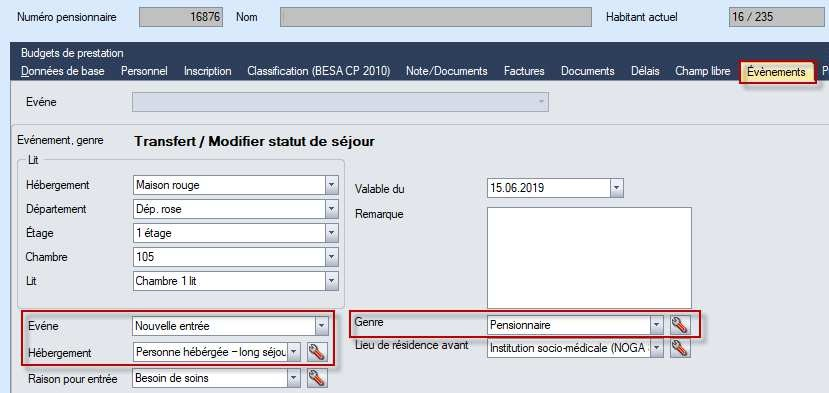
Task: Click wrench icon next to Hébergement Personne hébergée
Action: [x=316, y=352]
